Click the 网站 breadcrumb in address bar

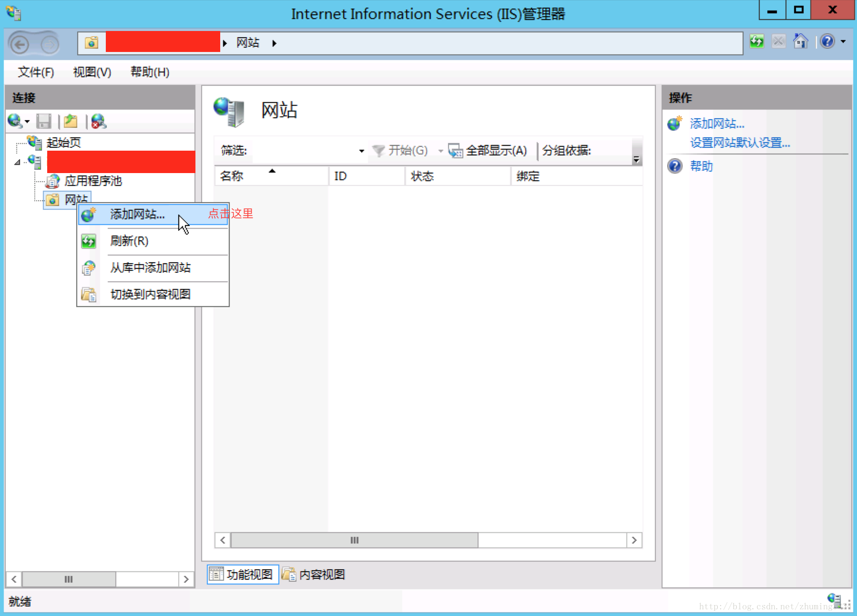pos(248,43)
